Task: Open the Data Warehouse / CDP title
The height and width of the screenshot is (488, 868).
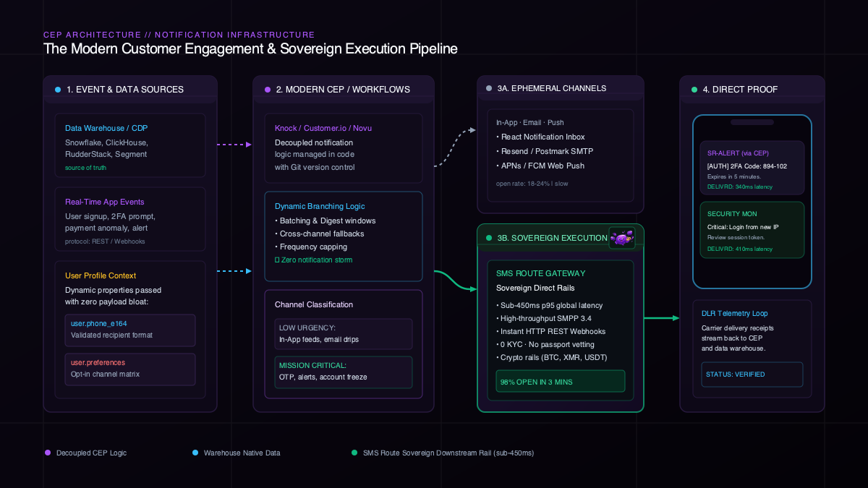Action: click(106, 128)
